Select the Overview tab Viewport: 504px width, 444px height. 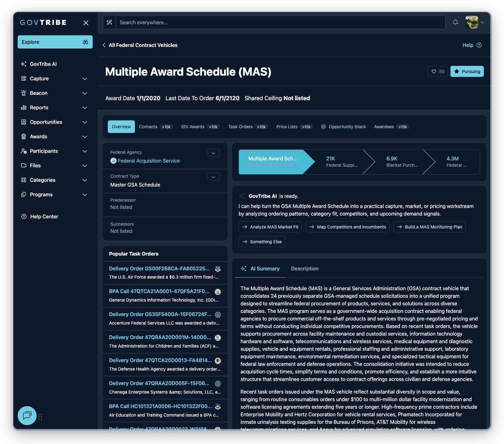click(x=121, y=127)
